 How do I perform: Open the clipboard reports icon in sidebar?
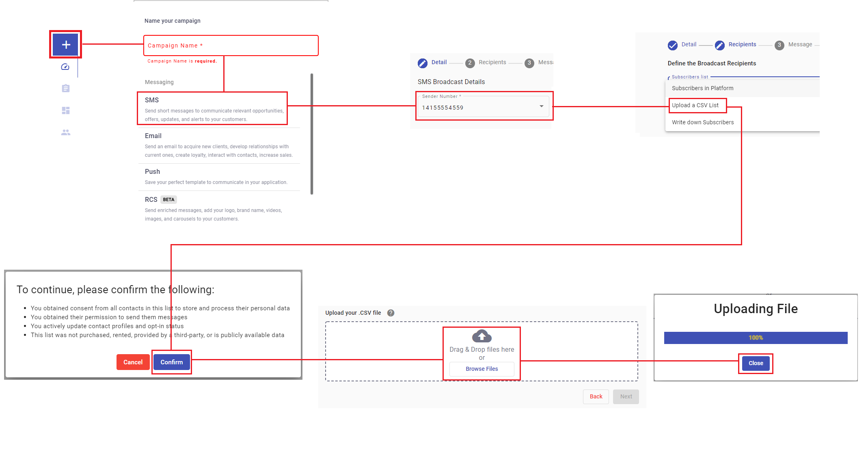65,89
